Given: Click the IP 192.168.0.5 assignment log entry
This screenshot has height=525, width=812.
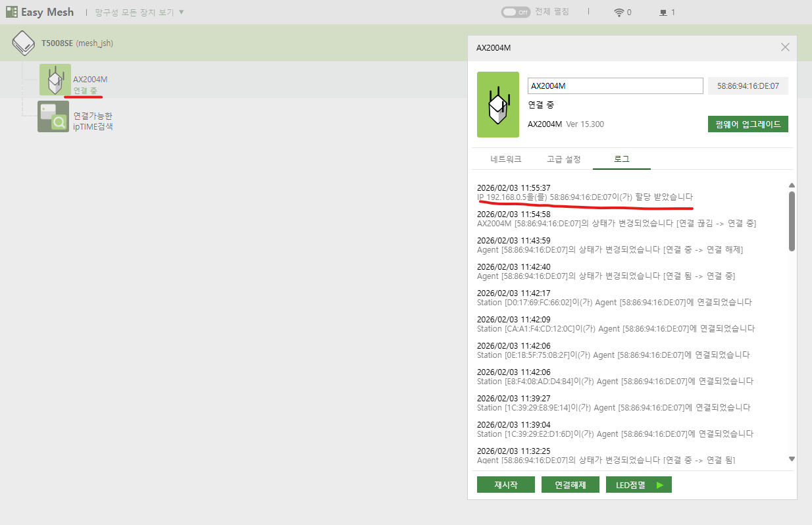Looking at the screenshot, I should click(585, 197).
